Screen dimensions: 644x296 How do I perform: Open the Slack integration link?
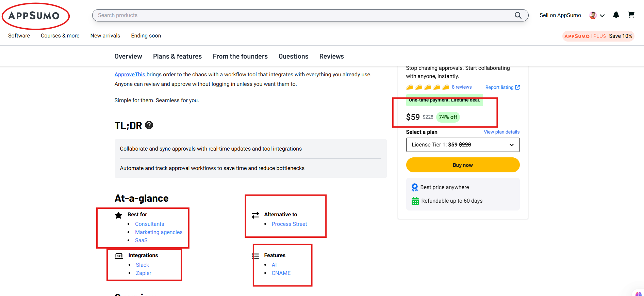(x=143, y=265)
